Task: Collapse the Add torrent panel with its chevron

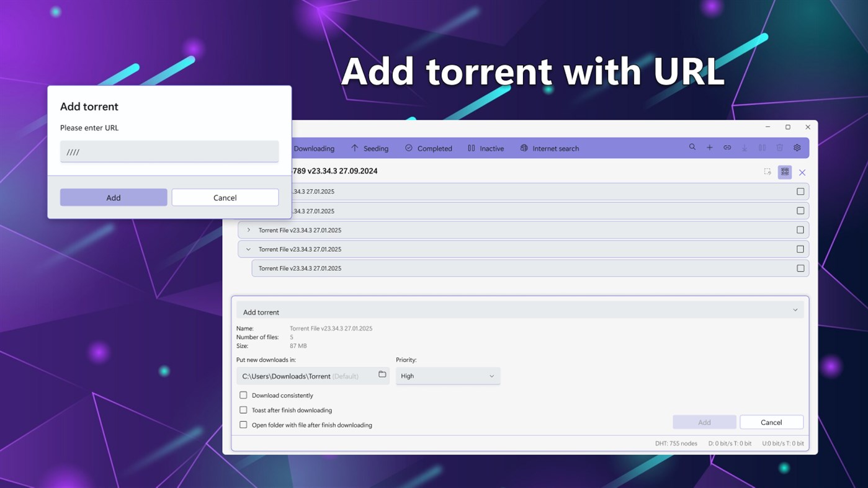Action: (795, 309)
